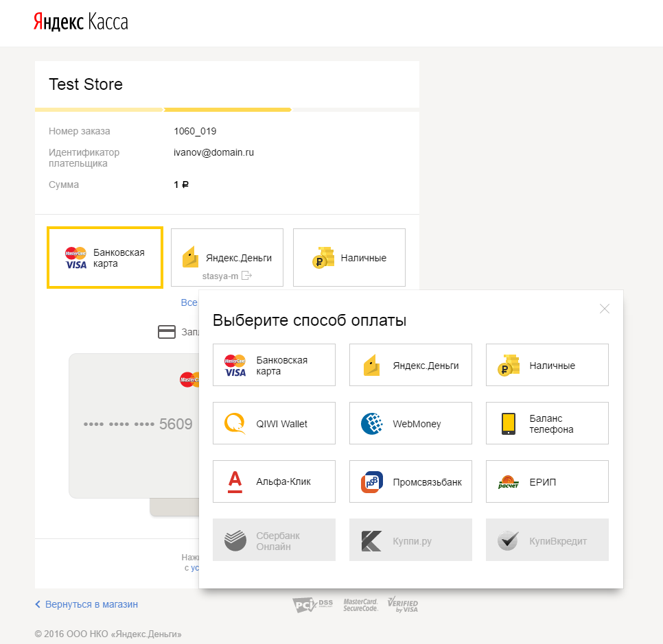
Task: Click the Verified by VISA badge
Action: [x=402, y=605]
